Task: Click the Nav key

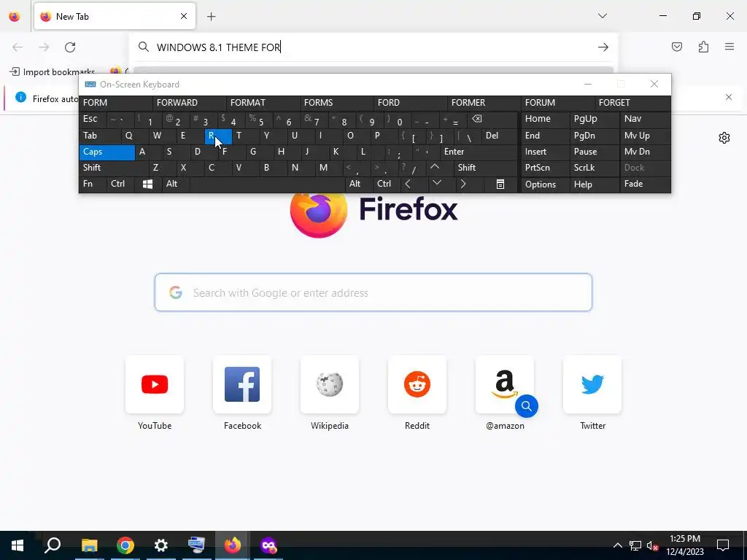Action: click(645, 119)
